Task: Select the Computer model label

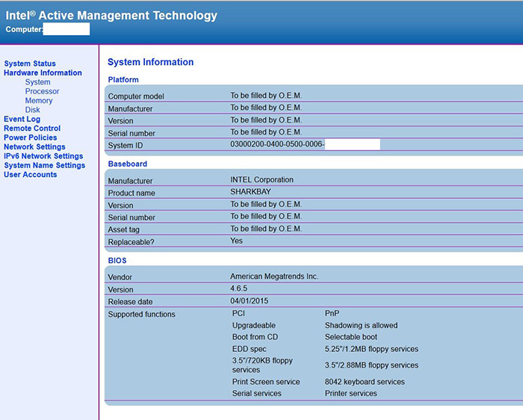Action: click(x=136, y=96)
